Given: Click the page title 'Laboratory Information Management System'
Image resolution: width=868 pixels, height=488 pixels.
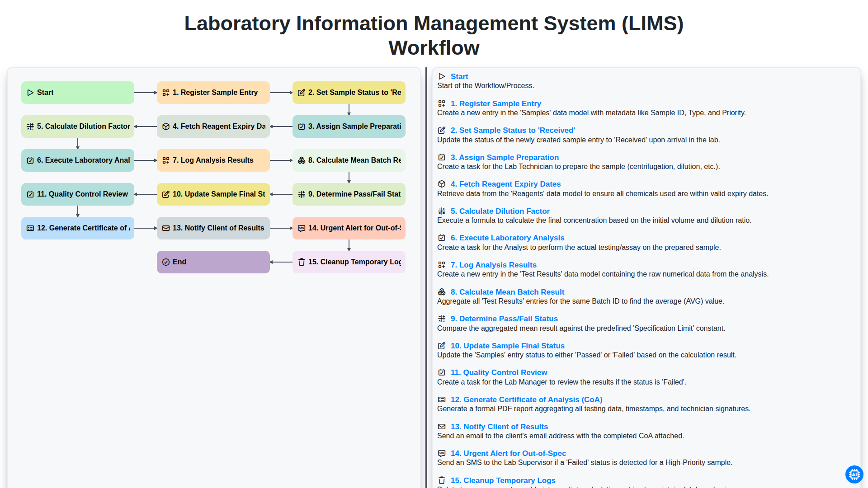Looking at the screenshot, I should click(434, 36).
